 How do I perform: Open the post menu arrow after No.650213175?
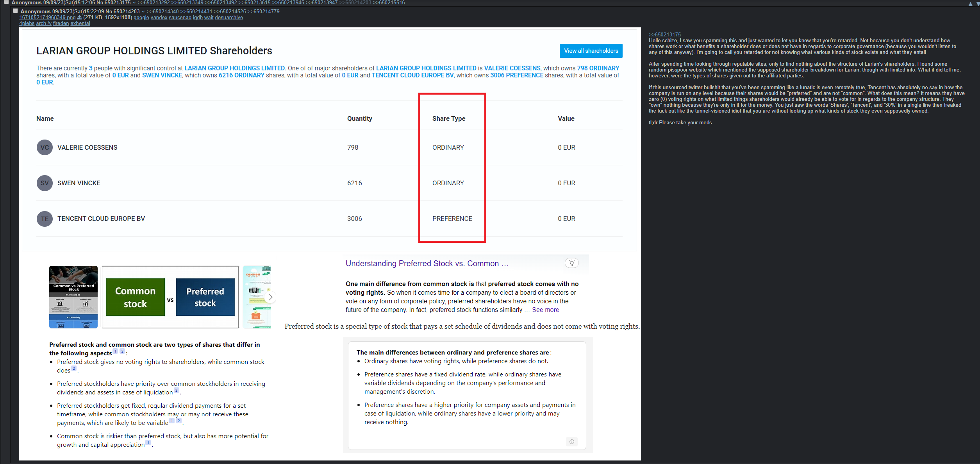tap(134, 3)
